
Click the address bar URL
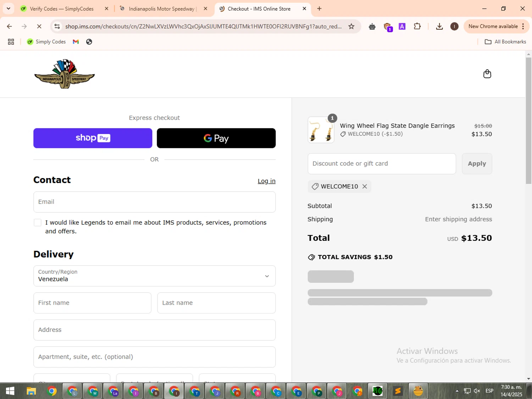tap(203, 26)
